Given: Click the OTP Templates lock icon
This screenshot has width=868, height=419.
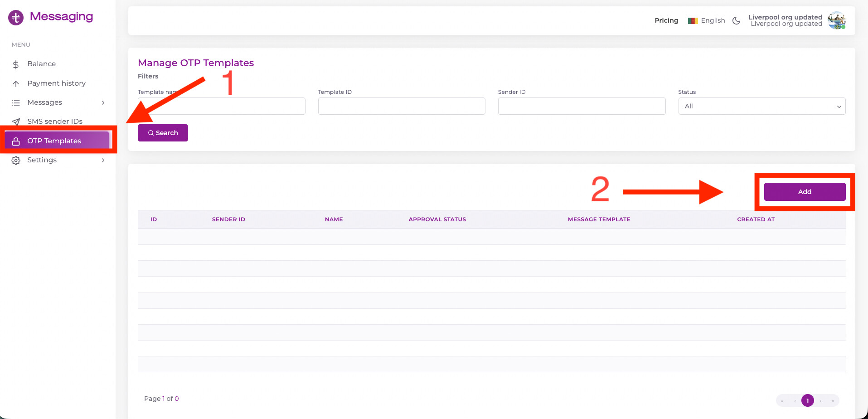Looking at the screenshot, I should (x=16, y=141).
